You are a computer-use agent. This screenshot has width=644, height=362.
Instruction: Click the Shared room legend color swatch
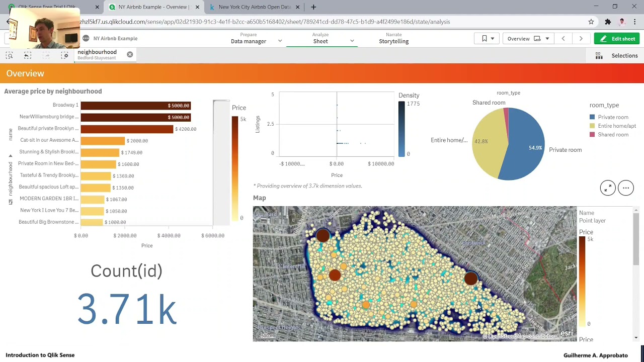[592, 135]
